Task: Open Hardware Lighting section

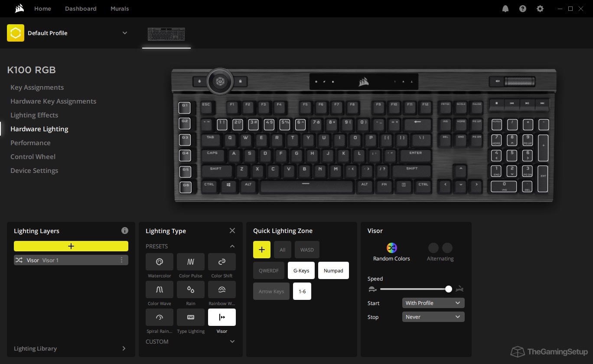Action: (39, 129)
